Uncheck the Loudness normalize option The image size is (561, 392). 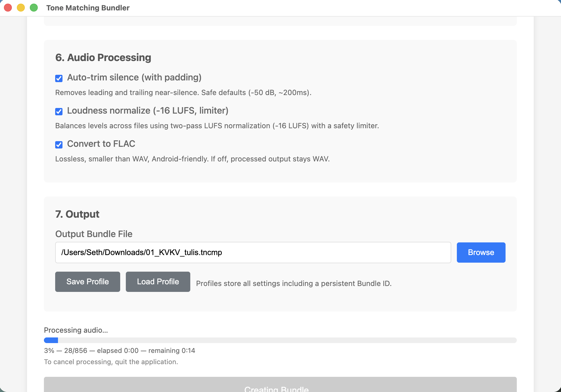59,112
